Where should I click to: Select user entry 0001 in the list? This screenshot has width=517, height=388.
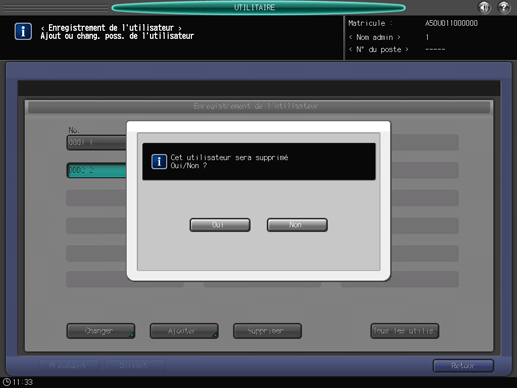coord(97,142)
